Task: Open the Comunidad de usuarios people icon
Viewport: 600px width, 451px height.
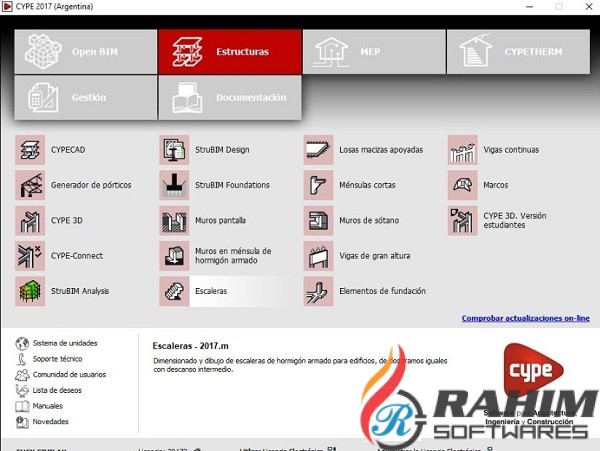Action: tap(22, 375)
